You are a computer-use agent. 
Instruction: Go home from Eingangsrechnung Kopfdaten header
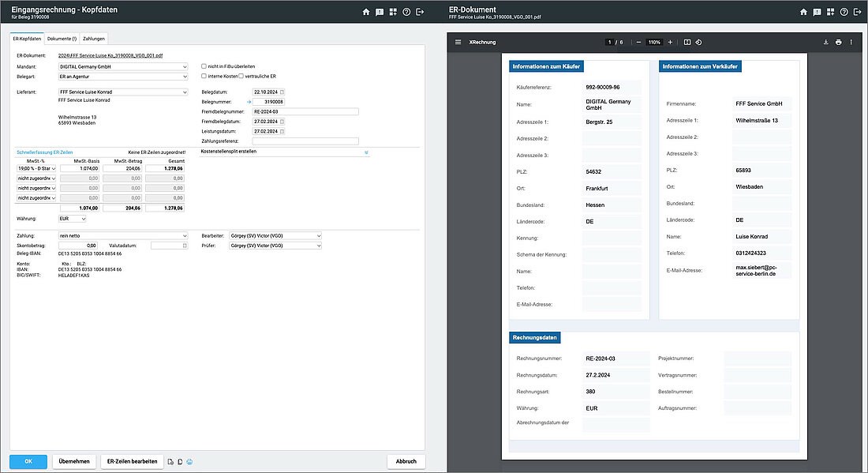click(x=366, y=12)
